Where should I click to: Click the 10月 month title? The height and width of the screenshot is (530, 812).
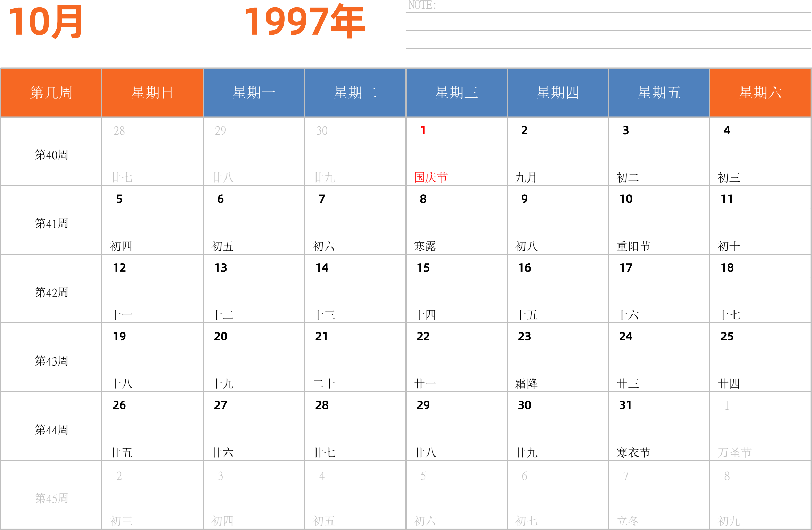(45, 22)
